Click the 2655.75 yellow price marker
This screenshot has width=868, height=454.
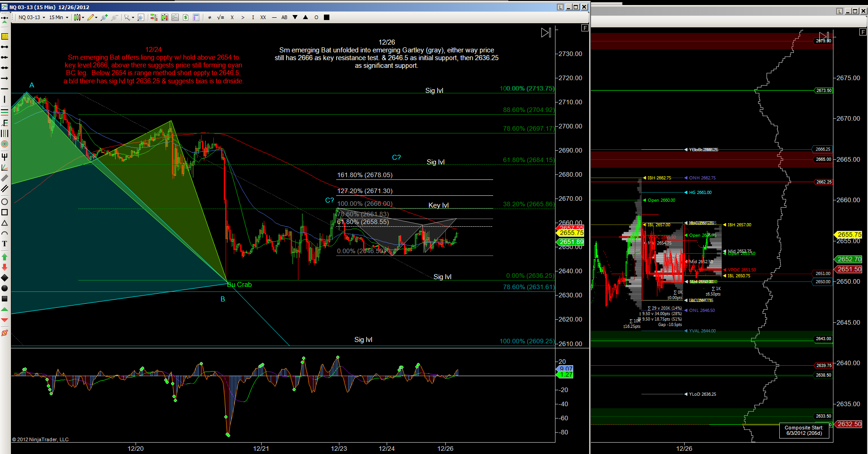pos(571,233)
